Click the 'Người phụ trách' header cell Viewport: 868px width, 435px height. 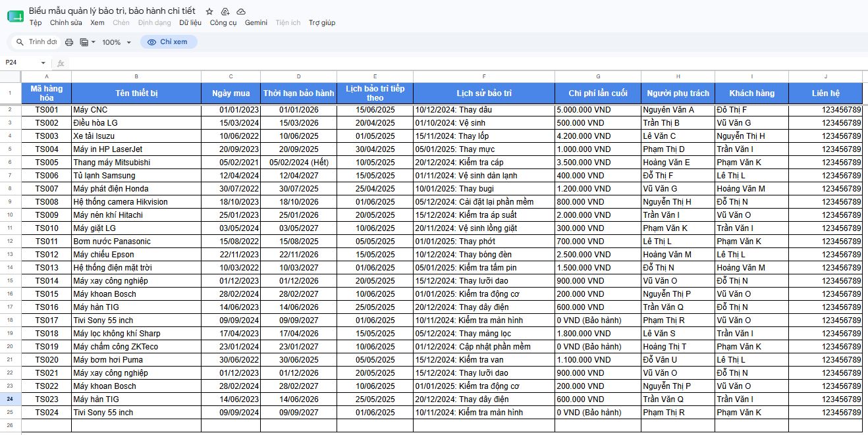click(678, 93)
